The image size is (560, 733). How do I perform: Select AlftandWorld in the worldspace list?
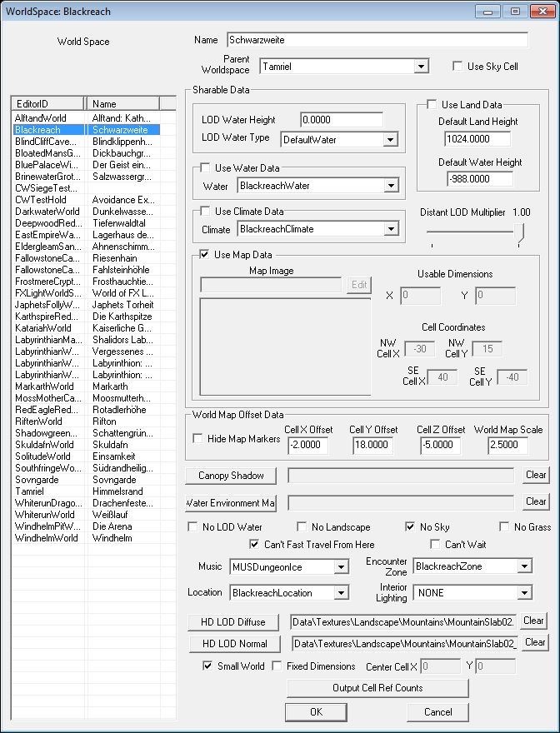point(41,118)
